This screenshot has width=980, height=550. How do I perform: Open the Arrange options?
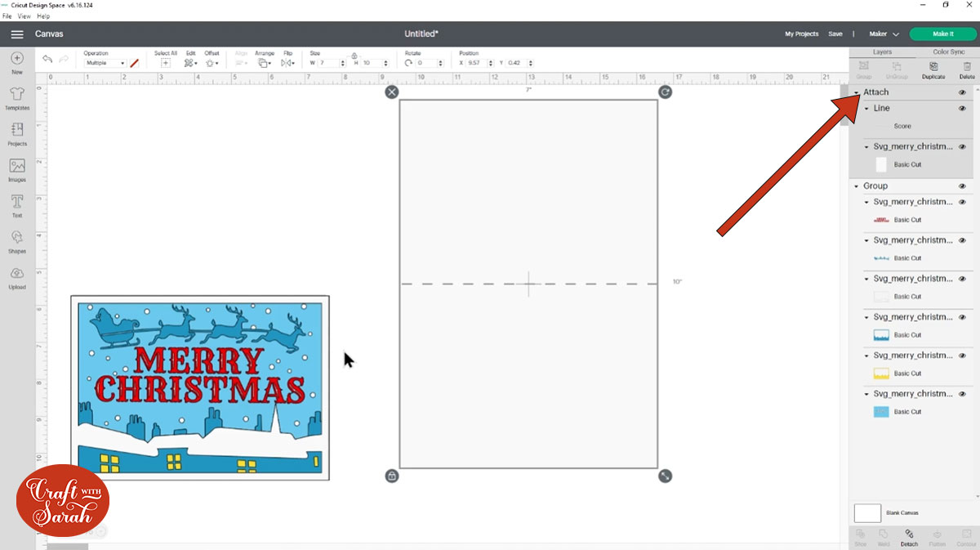(265, 63)
